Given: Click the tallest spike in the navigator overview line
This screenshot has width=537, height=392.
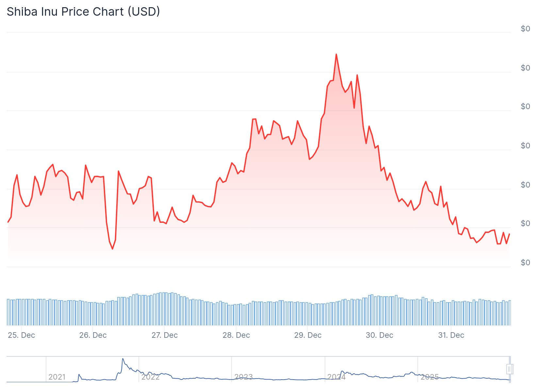Looking at the screenshot, I should tap(123, 359).
